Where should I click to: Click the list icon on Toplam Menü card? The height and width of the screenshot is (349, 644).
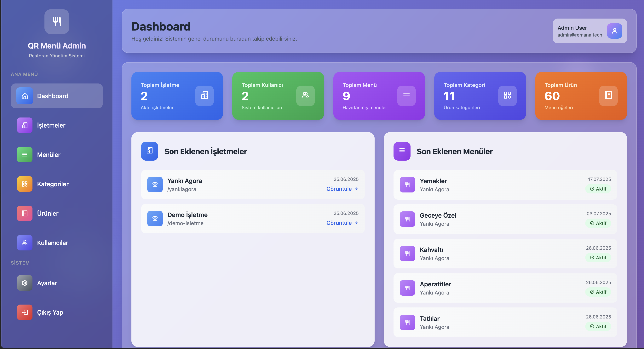tap(406, 95)
